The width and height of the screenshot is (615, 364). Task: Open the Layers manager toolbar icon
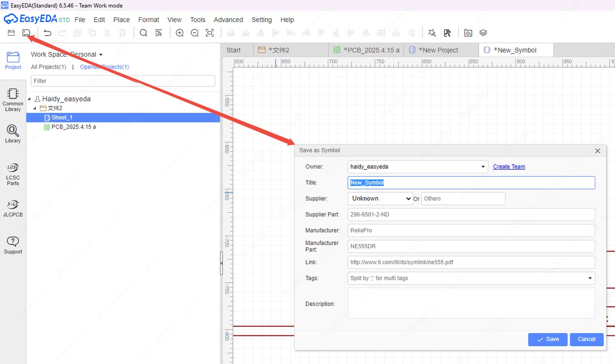[x=483, y=33]
